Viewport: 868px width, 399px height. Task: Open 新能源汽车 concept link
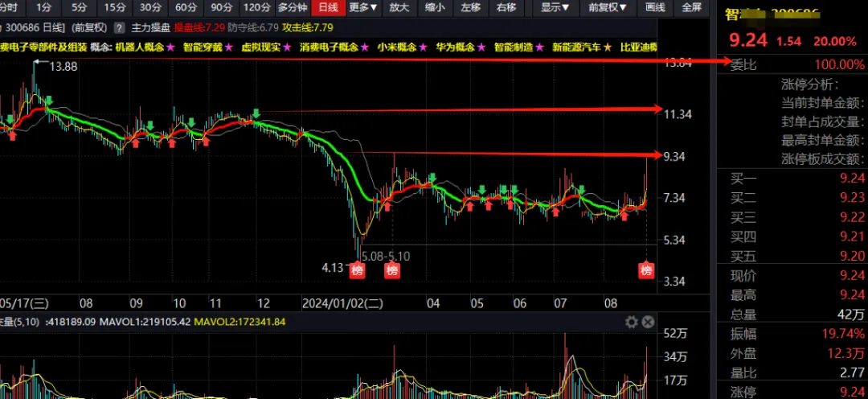[x=576, y=47]
